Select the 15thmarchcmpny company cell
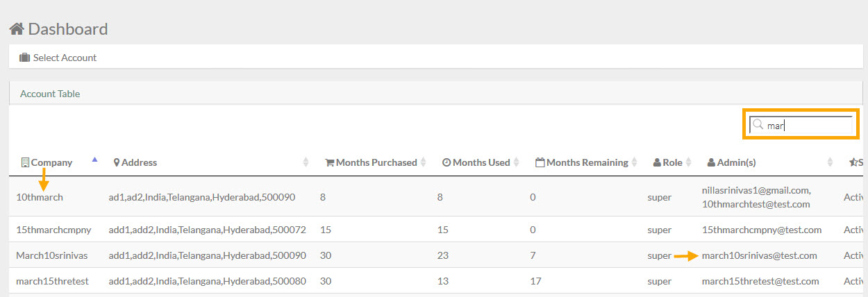868x297 pixels. click(53, 230)
